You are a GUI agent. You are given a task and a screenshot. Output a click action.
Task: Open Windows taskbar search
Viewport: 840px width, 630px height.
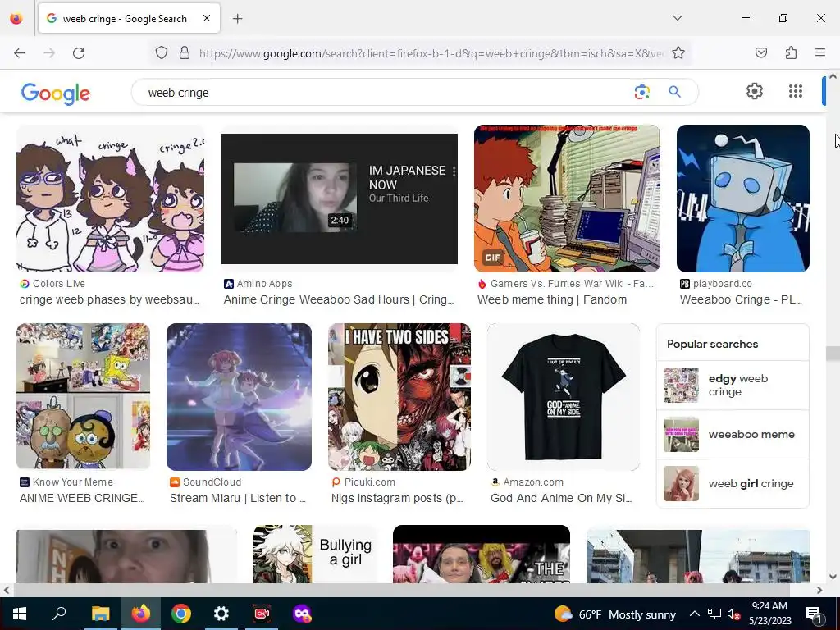(59, 614)
